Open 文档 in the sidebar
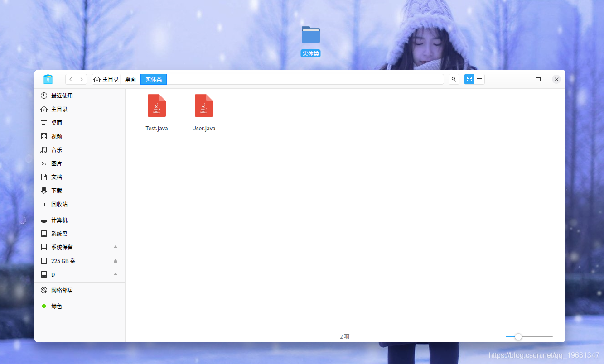Screen dimensions: 604x364 [80, 177]
